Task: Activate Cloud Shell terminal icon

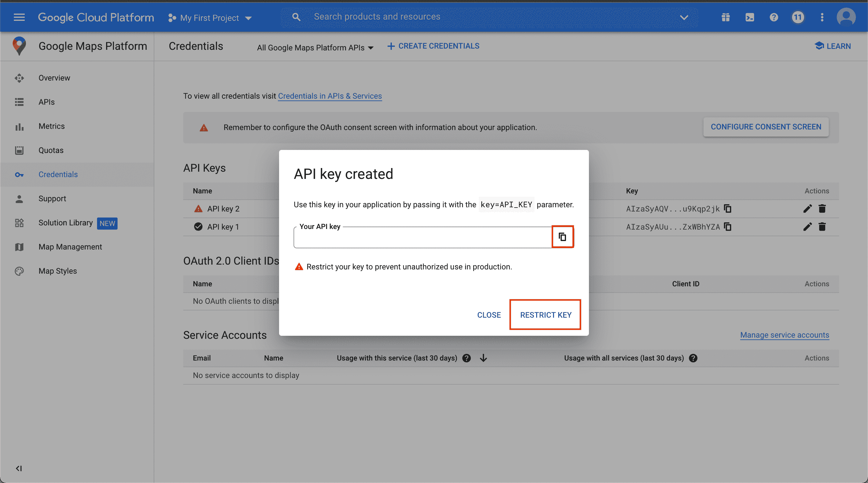Action: click(x=750, y=17)
